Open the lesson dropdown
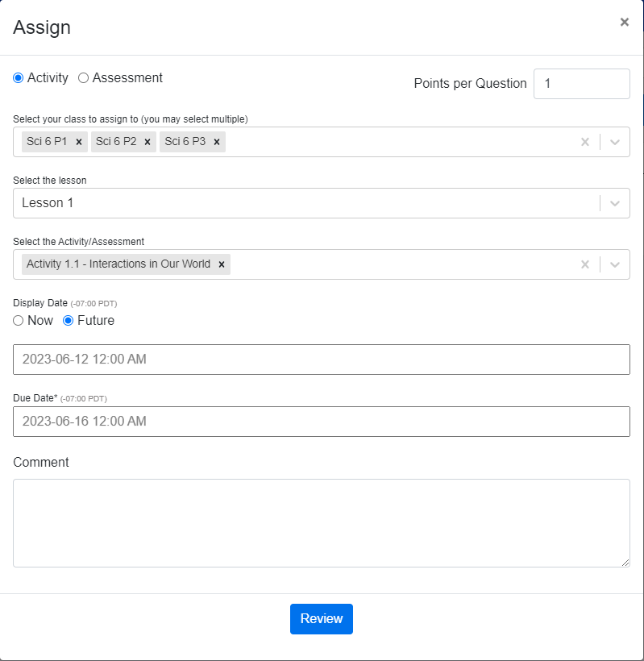The width and height of the screenshot is (644, 661). (615, 202)
